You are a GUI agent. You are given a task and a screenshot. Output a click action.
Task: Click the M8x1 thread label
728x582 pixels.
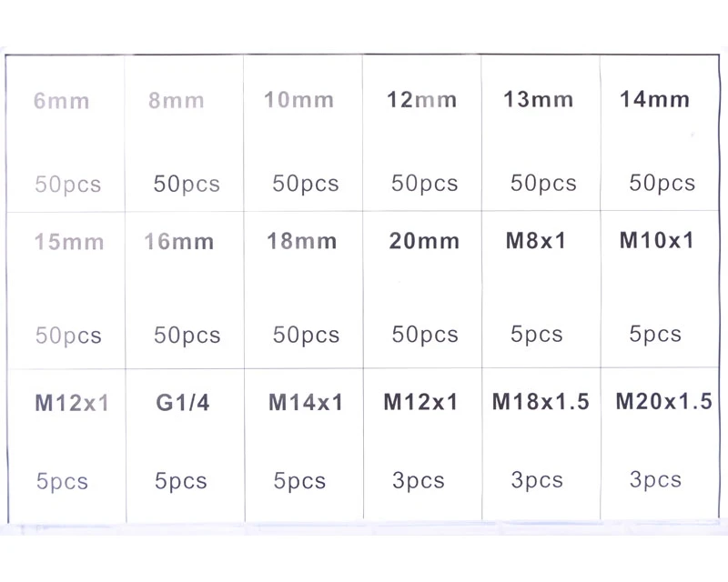click(x=536, y=241)
